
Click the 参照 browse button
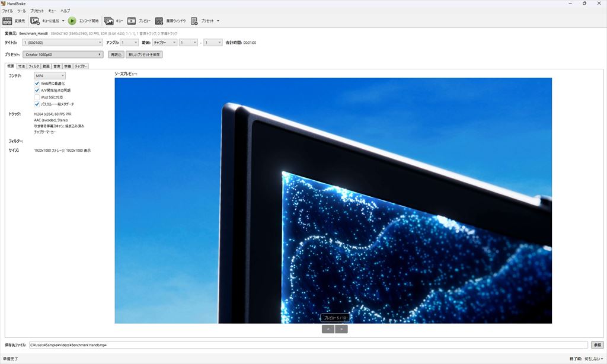click(598, 344)
